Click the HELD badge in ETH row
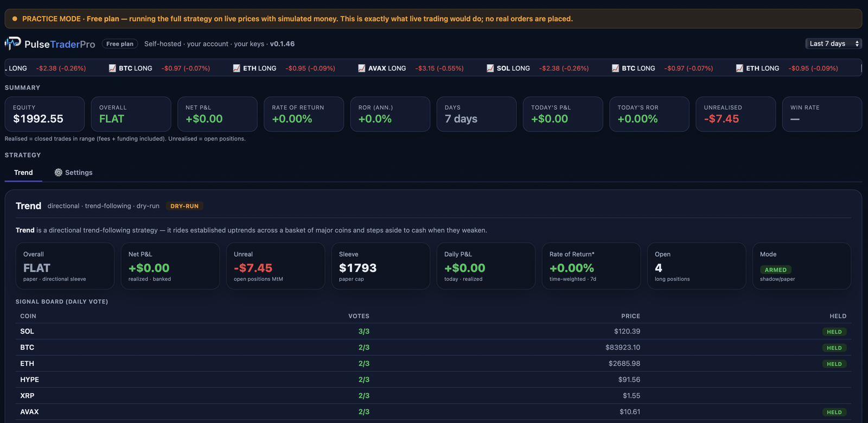Screen dimensions: 868x423 [834, 364]
